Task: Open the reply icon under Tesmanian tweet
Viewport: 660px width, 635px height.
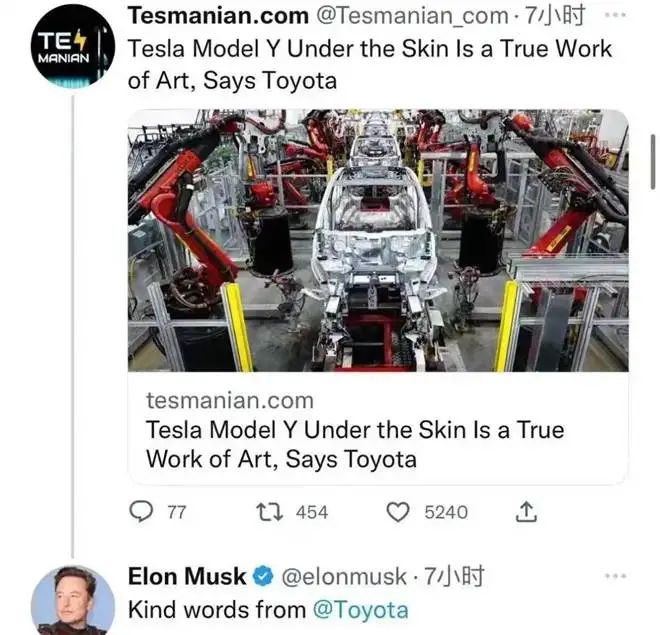Action: 141,512
